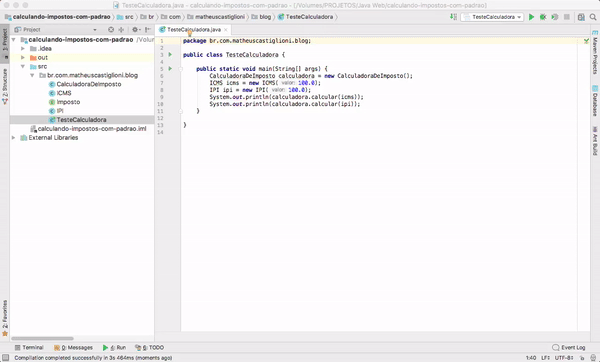Click the com breadcrumb in navigation bar
Screen dimensions: 600x362
pos(171,17)
